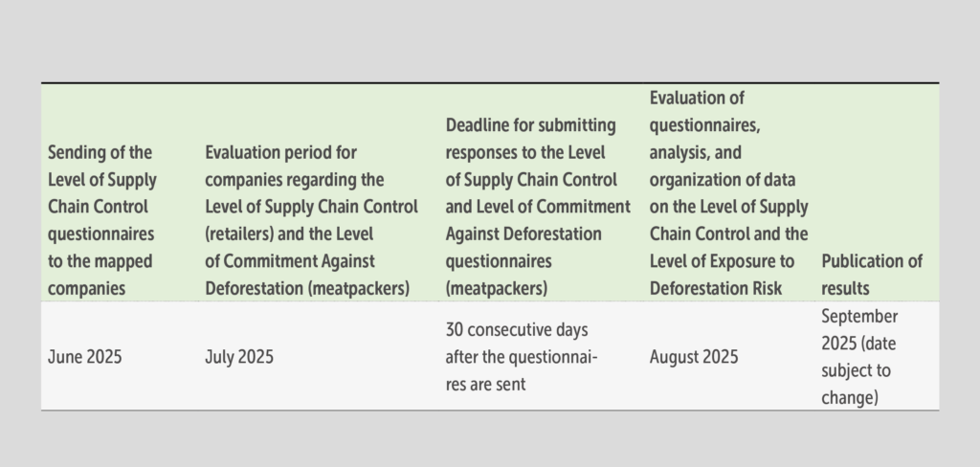Click the "subject to" text in results cell
The height and width of the screenshot is (467, 980).
(856, 370)
